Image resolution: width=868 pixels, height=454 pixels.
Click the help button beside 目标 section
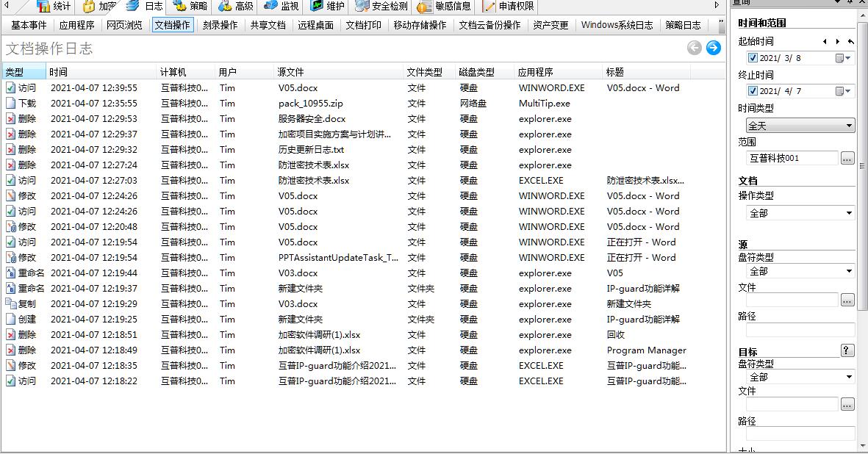tap(847, 351)
